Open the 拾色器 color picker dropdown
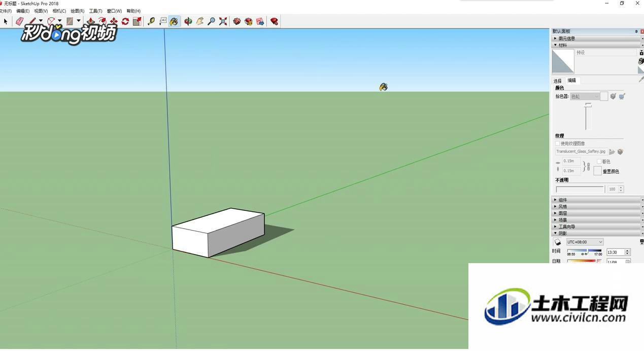This screenshot has width=644, height=351. click(x=585, y=97)
